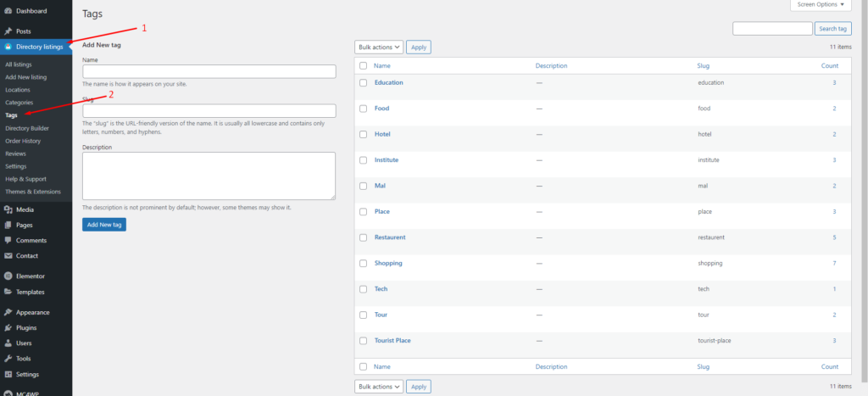Click the Search tag button
Image resolution: width=868 pixels, height=396 pixels.
[833, 29]
